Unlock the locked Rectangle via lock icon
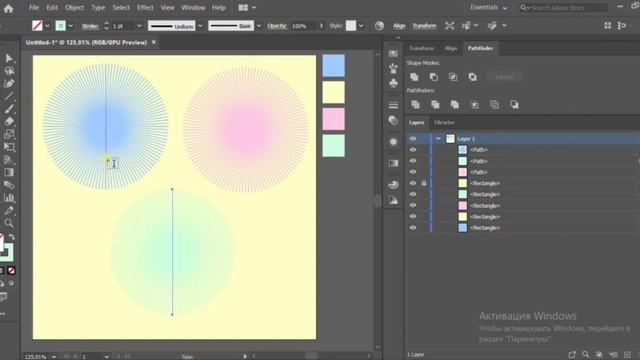The height and width of the screenshot is (360, 640). coord(424,183)
